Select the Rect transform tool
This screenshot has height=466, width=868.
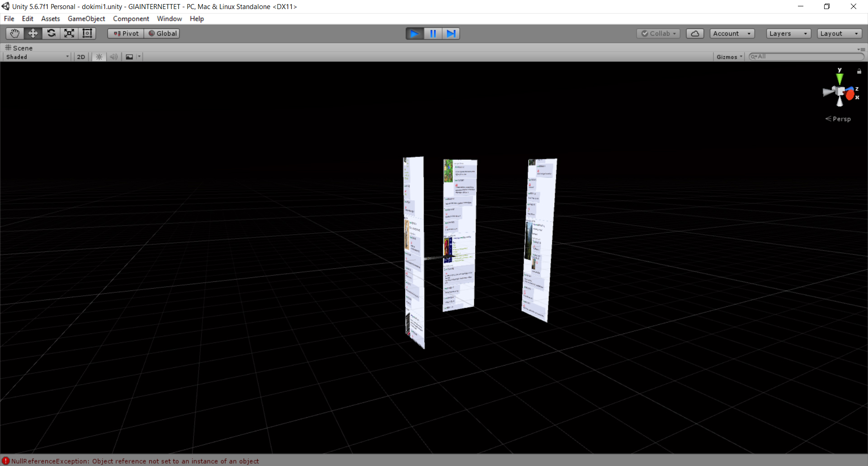tap(87, 33)
